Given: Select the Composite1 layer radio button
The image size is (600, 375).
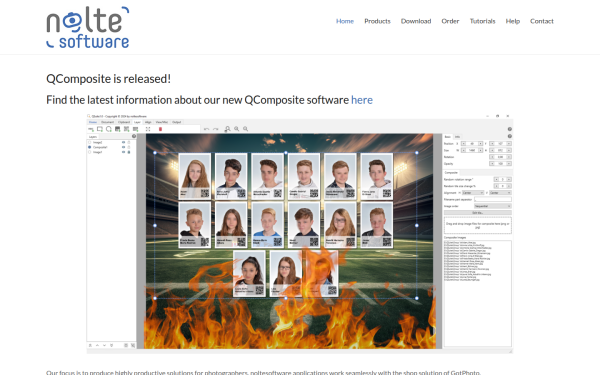Looking at the screenshot, I should coord(90,147).
